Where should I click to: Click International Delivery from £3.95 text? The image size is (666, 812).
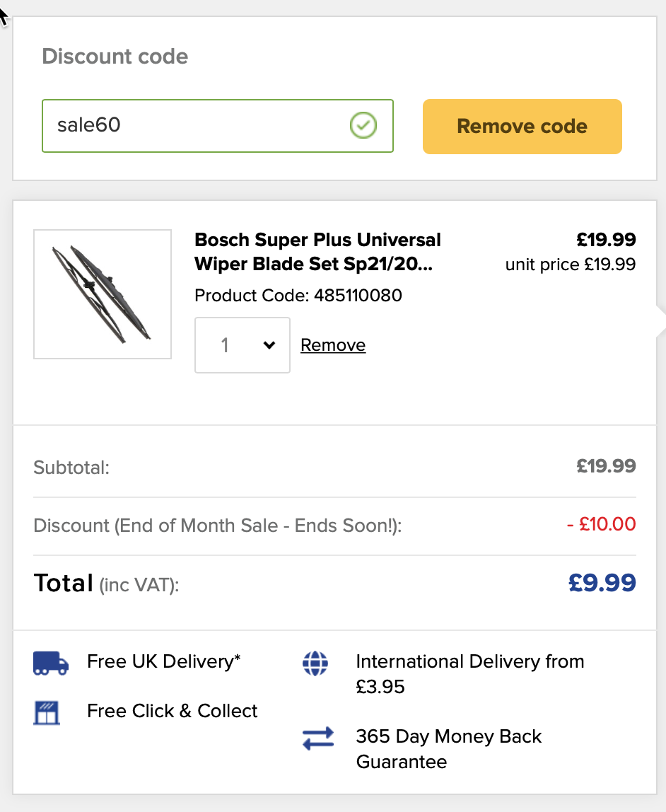(x=470, y=674)
